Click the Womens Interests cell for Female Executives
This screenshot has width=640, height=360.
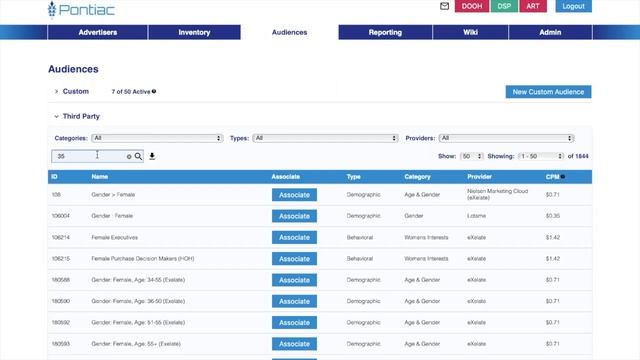coord(426,238)
